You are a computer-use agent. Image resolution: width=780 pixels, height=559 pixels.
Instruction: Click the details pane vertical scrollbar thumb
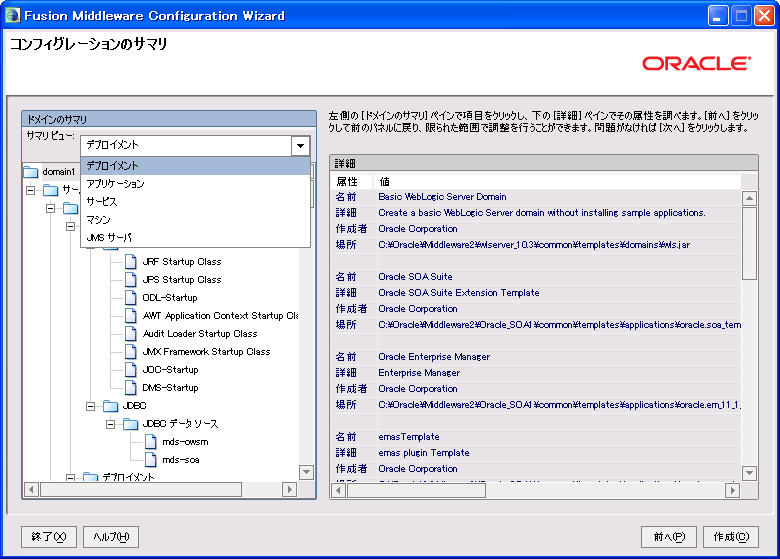pyautogui.click(x=749, y=244)
